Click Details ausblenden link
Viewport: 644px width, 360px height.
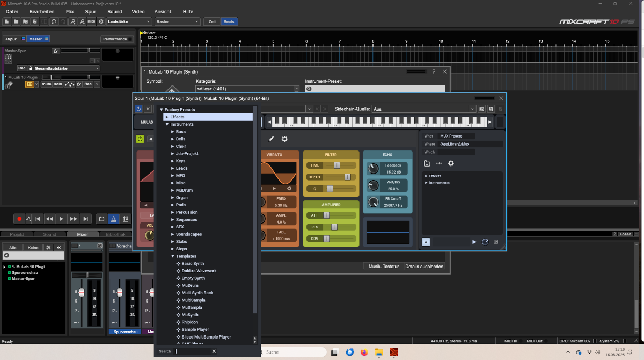point(424,267)
